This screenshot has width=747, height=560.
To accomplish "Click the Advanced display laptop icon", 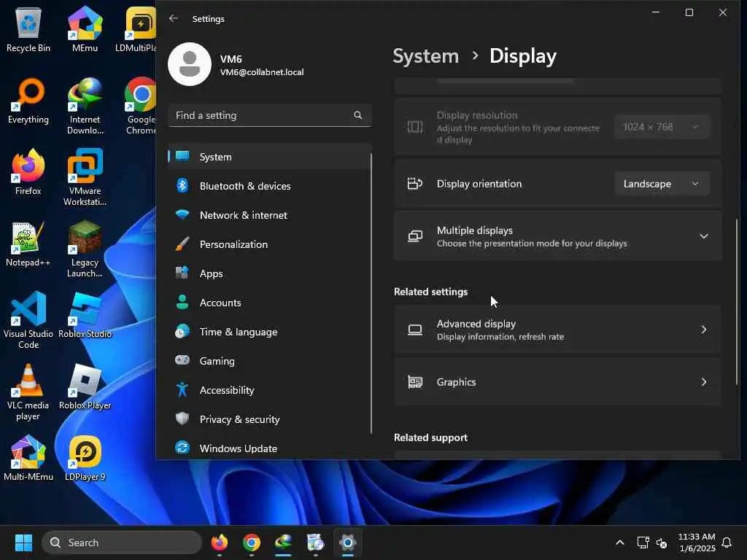I will (x=415, y=330).
